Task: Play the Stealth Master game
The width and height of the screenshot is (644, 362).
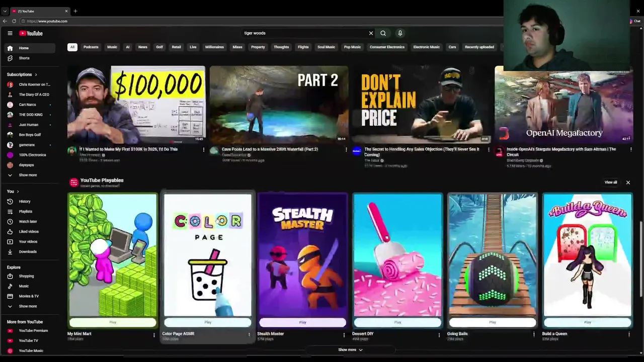Action: [x=302, y=322]
